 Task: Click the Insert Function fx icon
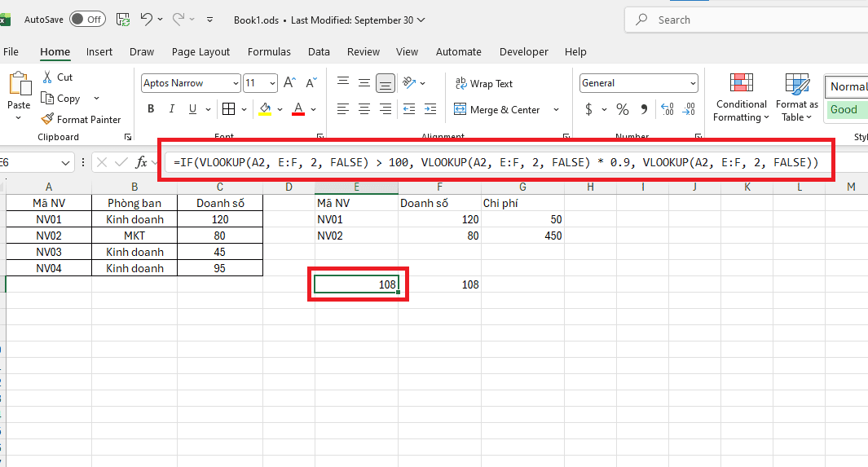click(x=141, y=162)
